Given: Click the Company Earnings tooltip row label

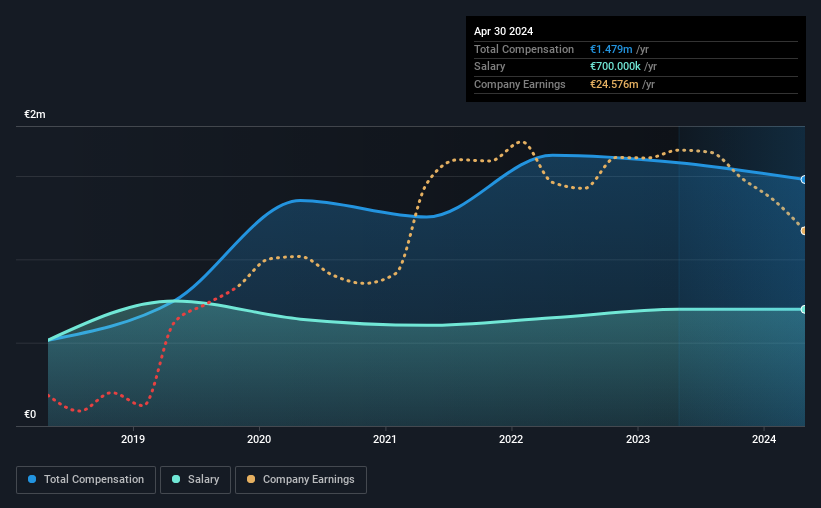Looking at the screenshot, I should [519, 84].
